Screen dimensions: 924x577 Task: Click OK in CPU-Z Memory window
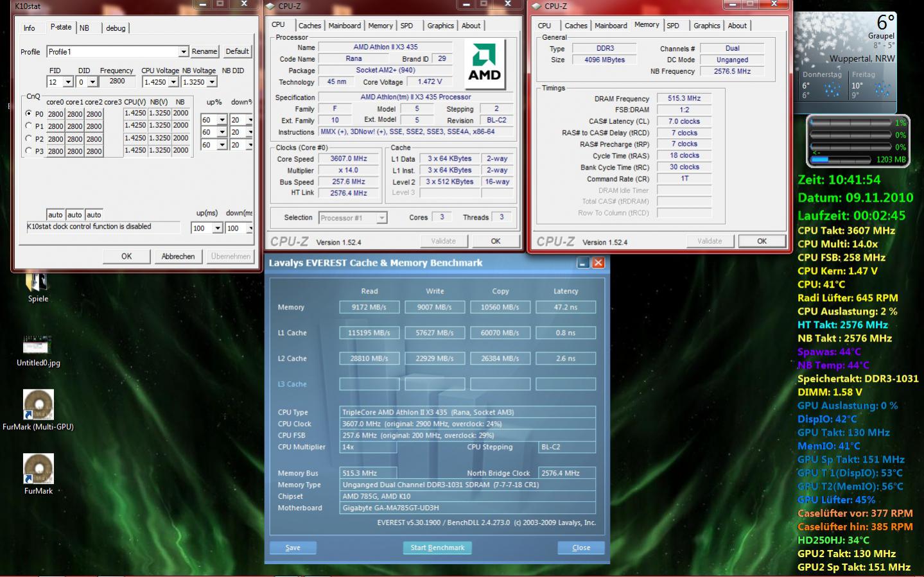click(762, 241)
